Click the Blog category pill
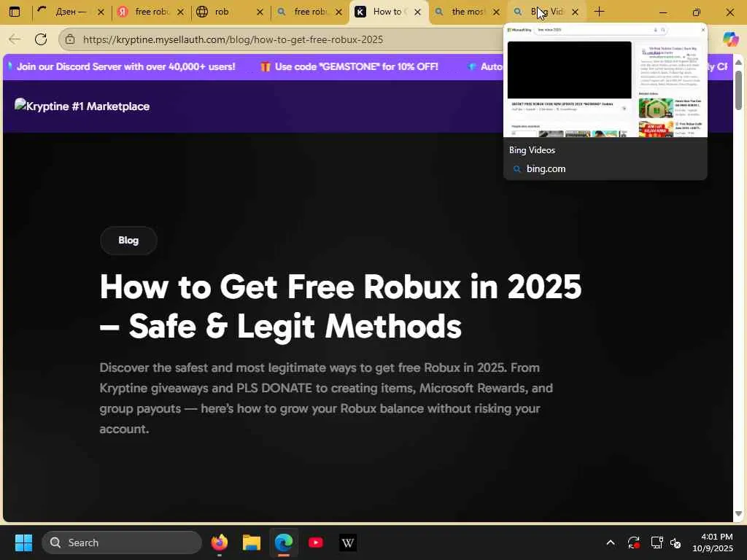The height and width of the screenshot is (560, 747). [128, 241]
